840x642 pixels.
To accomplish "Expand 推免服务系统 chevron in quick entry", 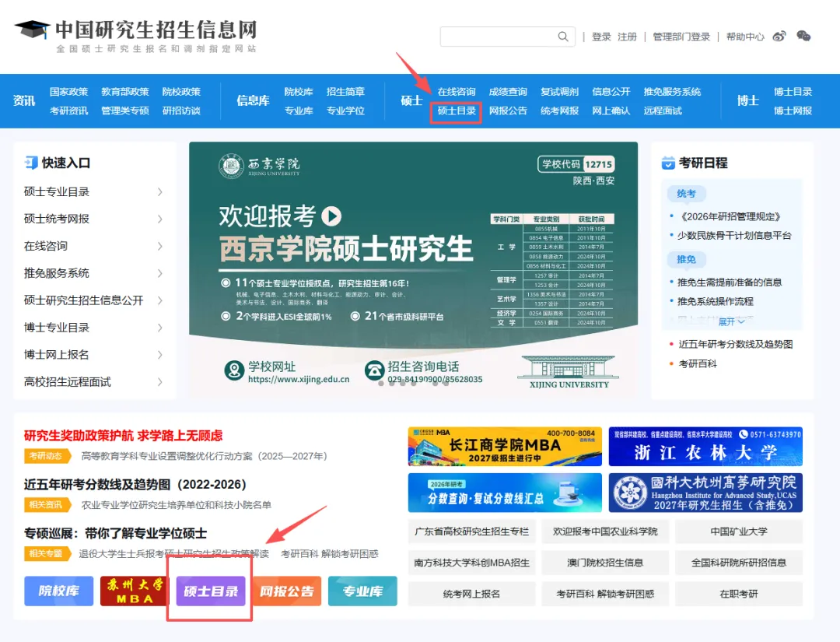I will tap(159, 273).
